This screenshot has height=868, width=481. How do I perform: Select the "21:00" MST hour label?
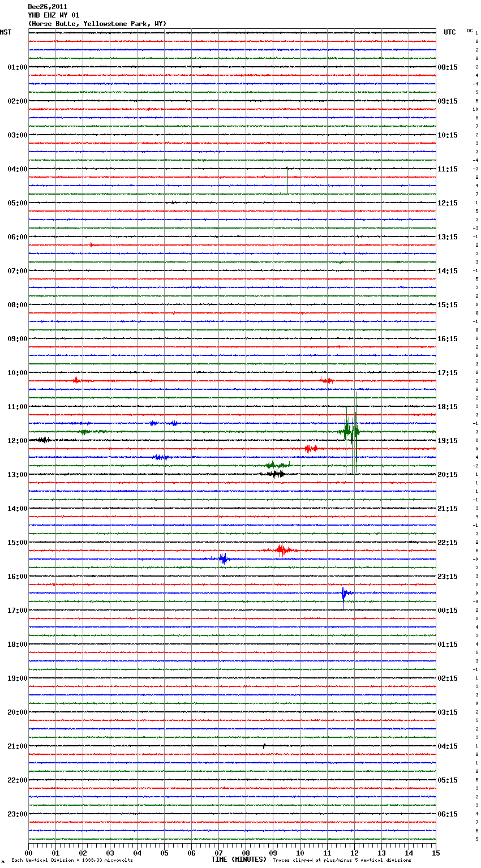(x=18, y=746)
